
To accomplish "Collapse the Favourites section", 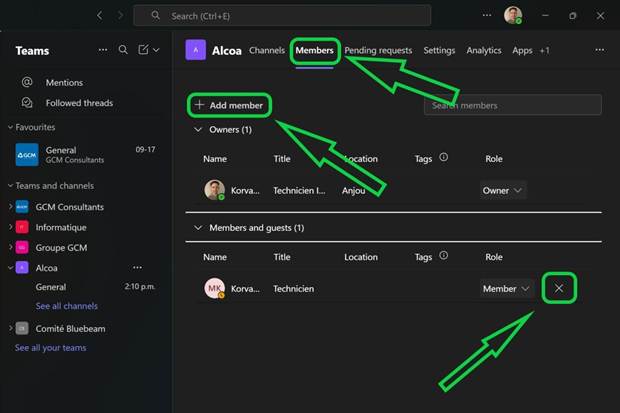I will click(x=10, y=127).
